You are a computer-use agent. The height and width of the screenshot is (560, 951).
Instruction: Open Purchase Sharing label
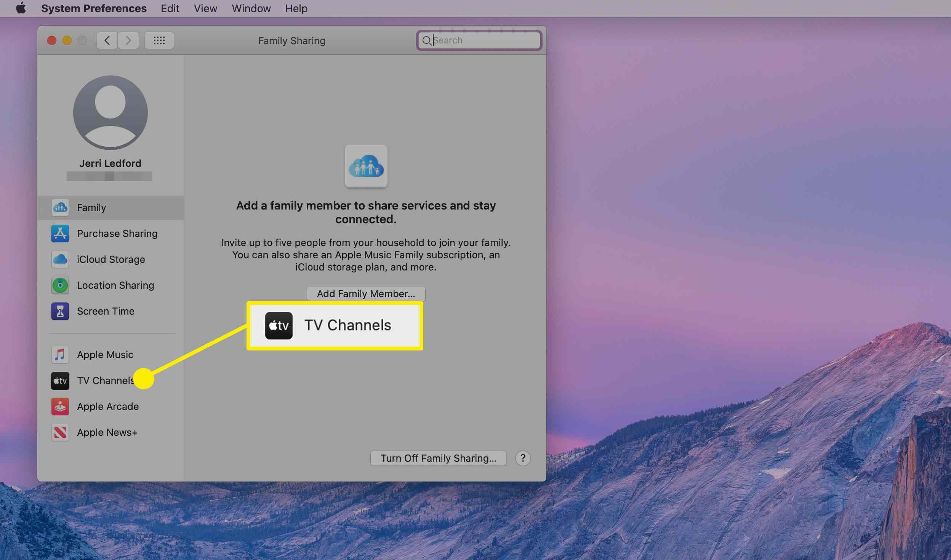click(117, 234)
